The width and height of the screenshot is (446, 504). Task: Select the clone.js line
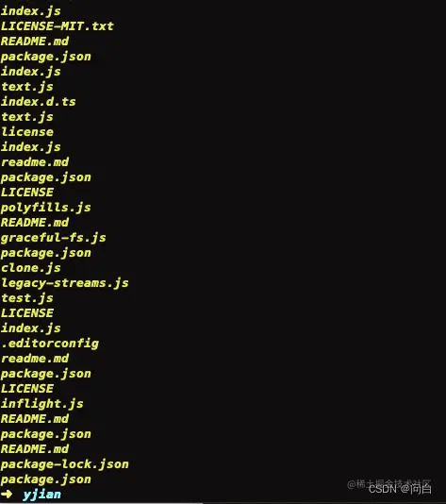click(31, 268)
